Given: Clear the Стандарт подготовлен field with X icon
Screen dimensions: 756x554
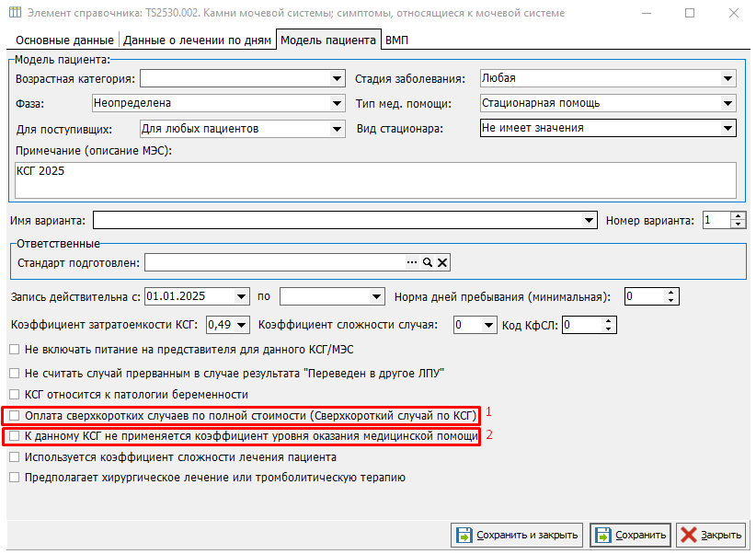Looking at the screenshot, I should [x=441, y=263].
